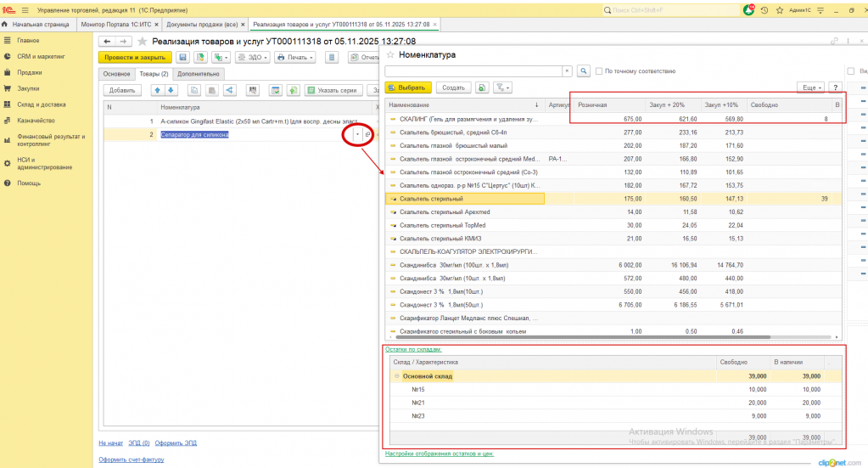The width and height of the screenshot is (868, 468).
Task: Click the move row down arrow
Action: pos(171,90)
